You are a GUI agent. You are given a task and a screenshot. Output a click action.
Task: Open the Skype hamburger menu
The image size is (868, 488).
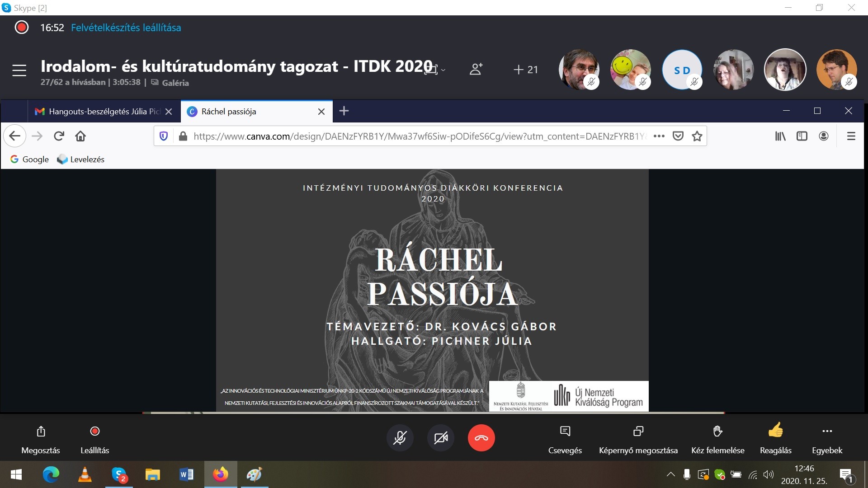click(19, 70)
